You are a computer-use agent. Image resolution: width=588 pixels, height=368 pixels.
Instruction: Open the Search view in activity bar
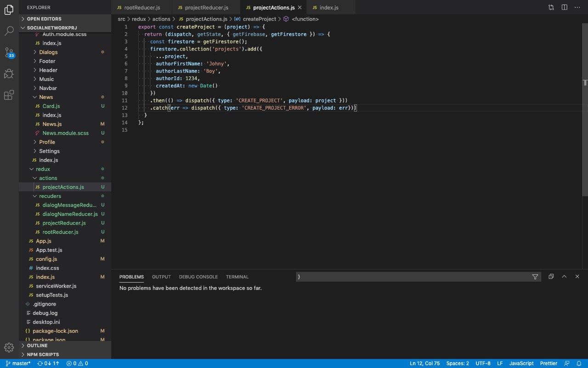[x=9, y=31]
